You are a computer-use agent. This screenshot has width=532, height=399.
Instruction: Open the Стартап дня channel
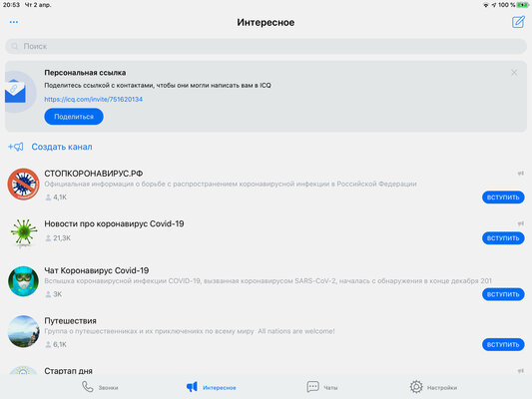[x=266, y=370]
